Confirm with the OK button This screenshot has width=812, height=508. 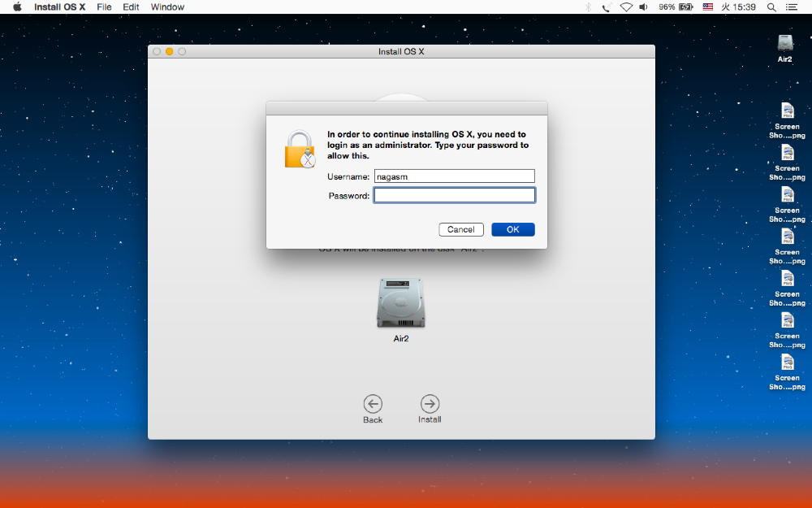tap(512, 229)
